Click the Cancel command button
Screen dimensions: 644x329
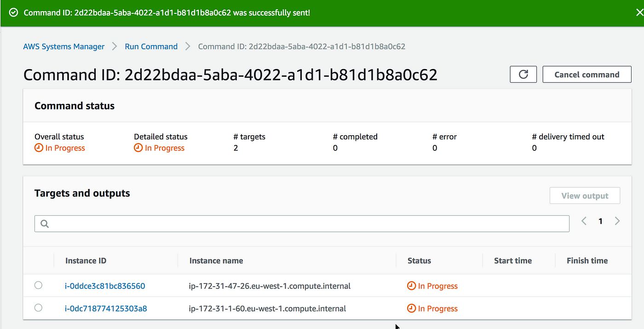[x=587, y=75]
